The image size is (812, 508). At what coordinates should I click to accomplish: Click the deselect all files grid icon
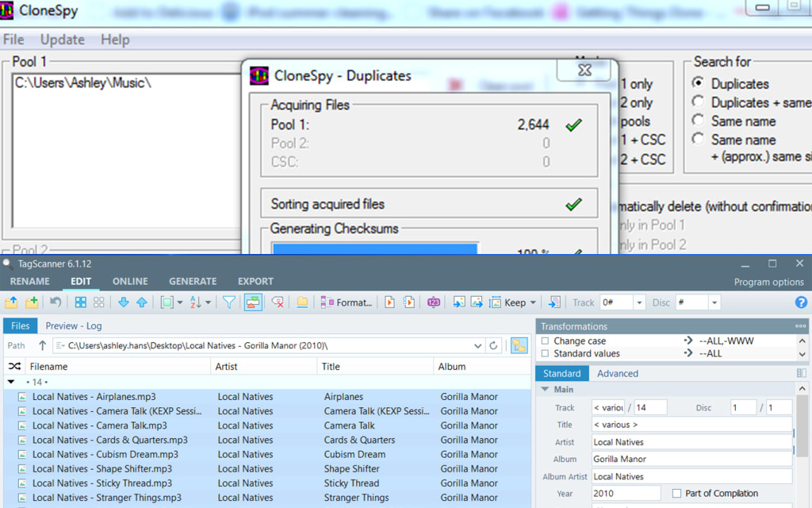click(x=99, y=302)
